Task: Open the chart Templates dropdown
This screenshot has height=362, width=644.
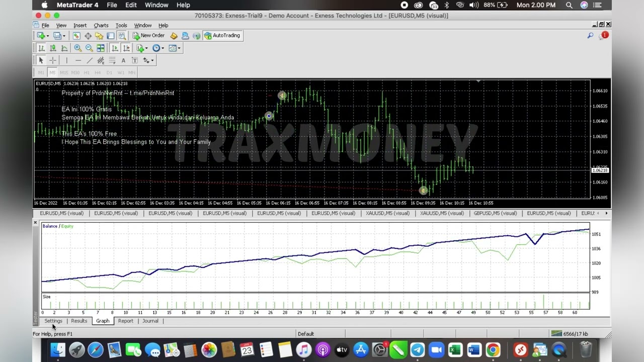Action: pyautogui.click(x=174, y=48)
